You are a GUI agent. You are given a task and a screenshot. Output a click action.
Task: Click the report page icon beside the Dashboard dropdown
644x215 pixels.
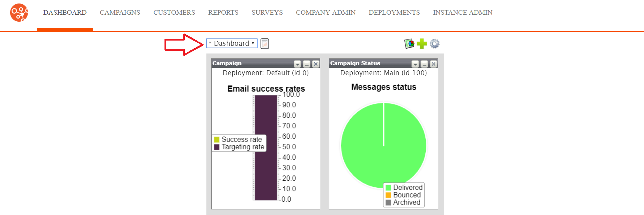click(x=265, y=44)
